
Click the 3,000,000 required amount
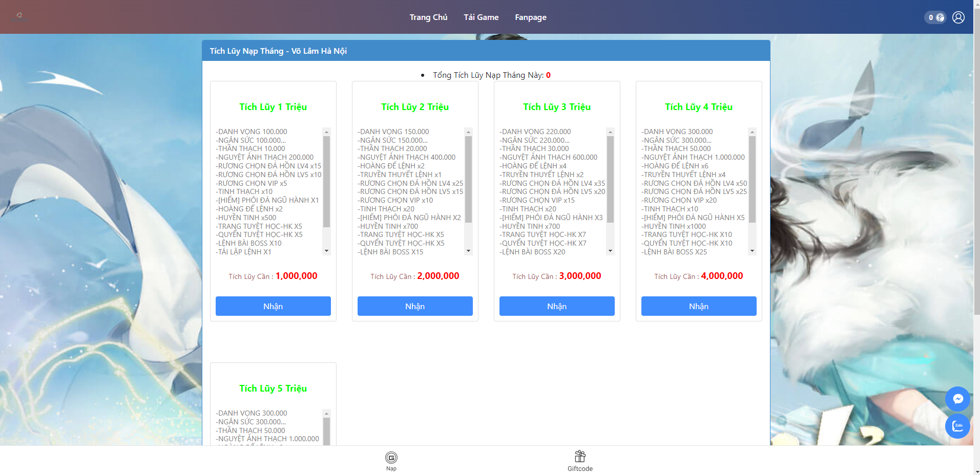pyautogui.click(x=580, y=276)
